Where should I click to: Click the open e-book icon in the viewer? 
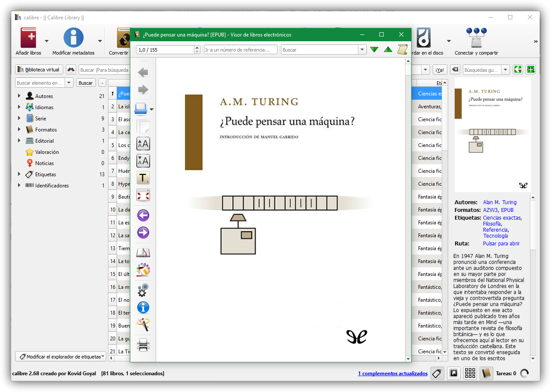pyautogui.click(x=141, y=108)
